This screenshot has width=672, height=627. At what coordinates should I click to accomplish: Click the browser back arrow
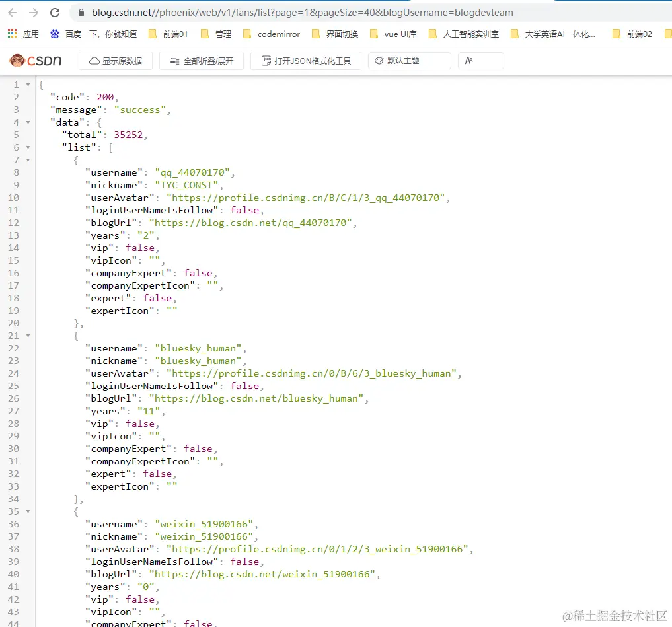[x=13, y=13]
